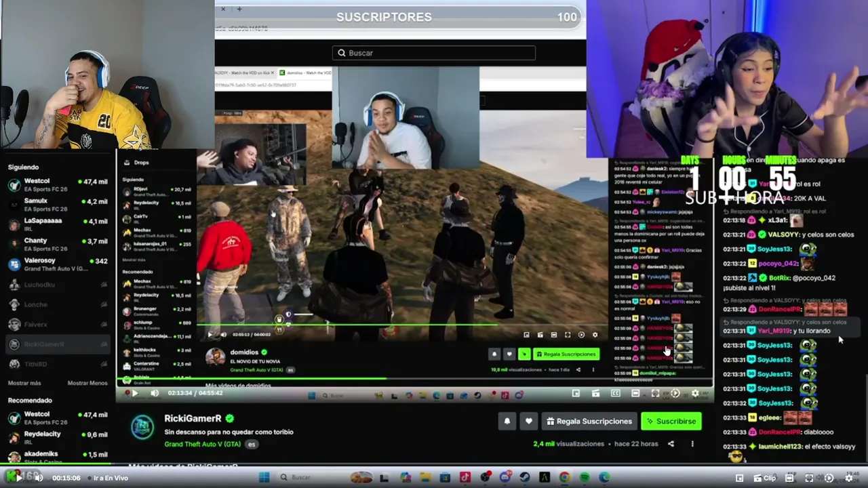Open more options menu for RickiGamerR
This screenshot has width=868, height=488.
click(x=692, y=444)
